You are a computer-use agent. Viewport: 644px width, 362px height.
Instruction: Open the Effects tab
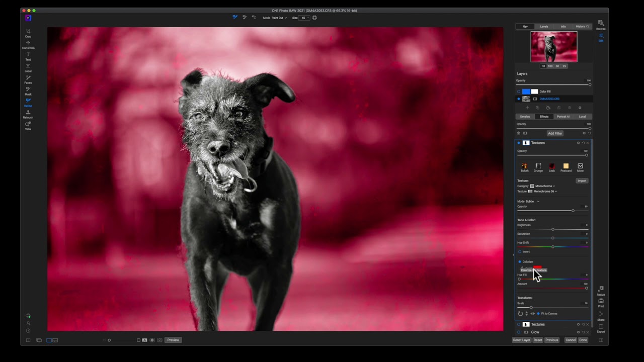pyautogui.click(x=544, y=117)
